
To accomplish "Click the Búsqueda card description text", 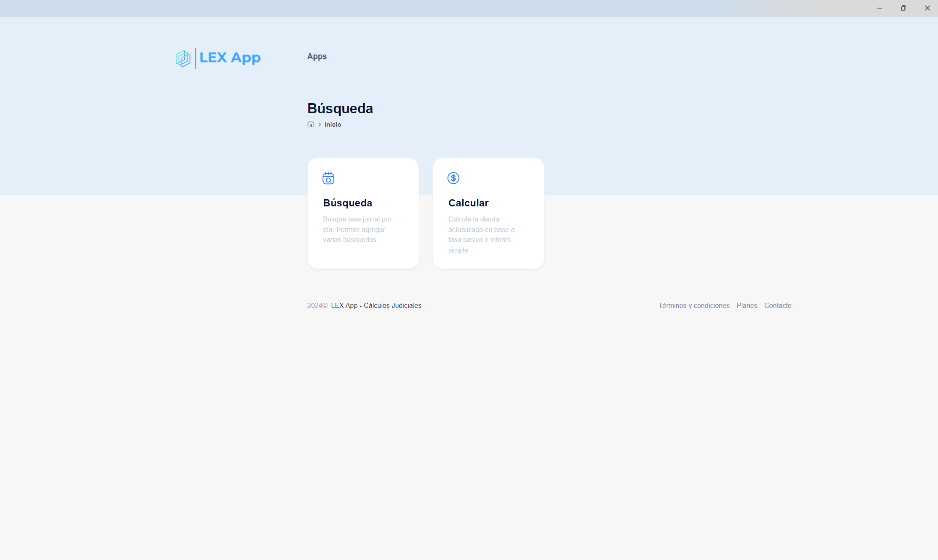I will point(357,229).
